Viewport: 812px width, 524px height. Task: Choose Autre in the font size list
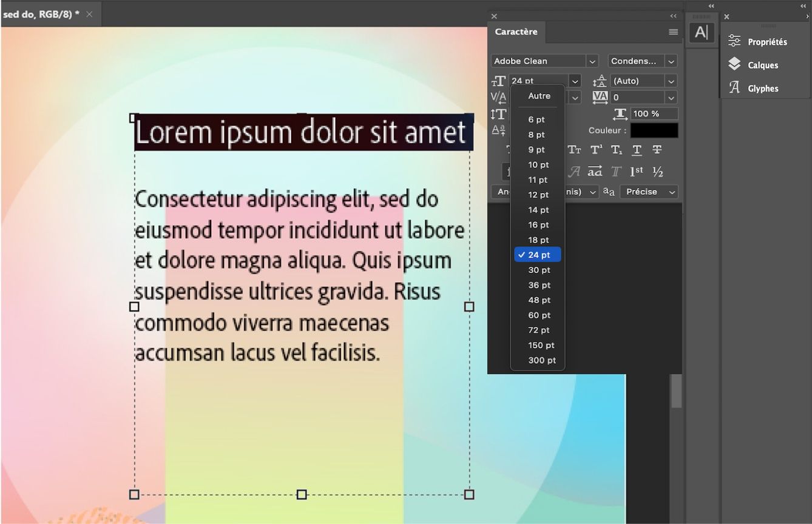click(539, 96)
